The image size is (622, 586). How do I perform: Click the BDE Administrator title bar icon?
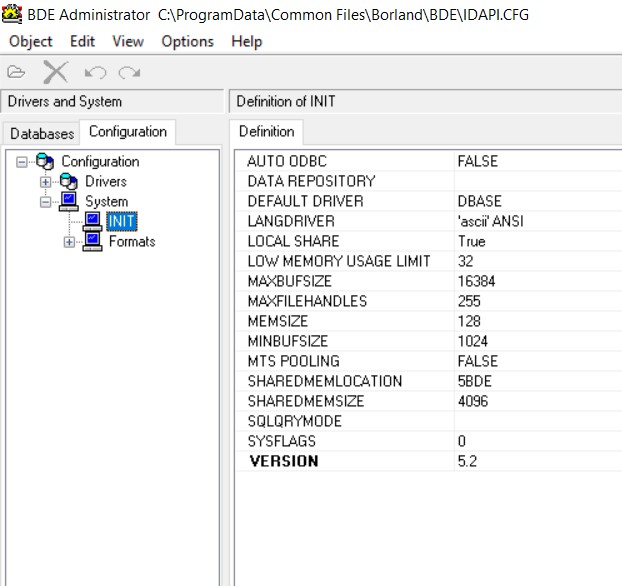tap(12, 14)
